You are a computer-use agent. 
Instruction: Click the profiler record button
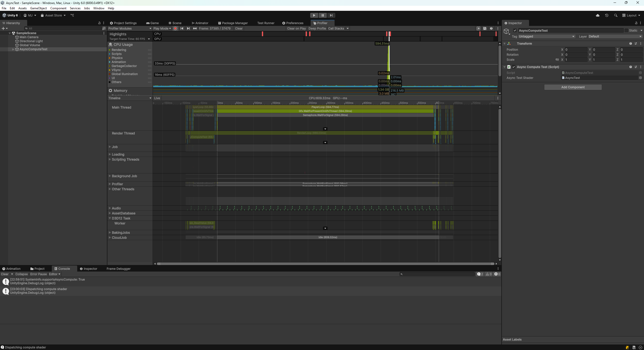point(175,28)
